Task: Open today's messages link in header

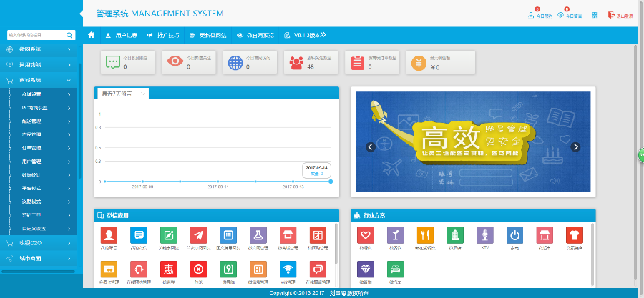Action: 570,14
